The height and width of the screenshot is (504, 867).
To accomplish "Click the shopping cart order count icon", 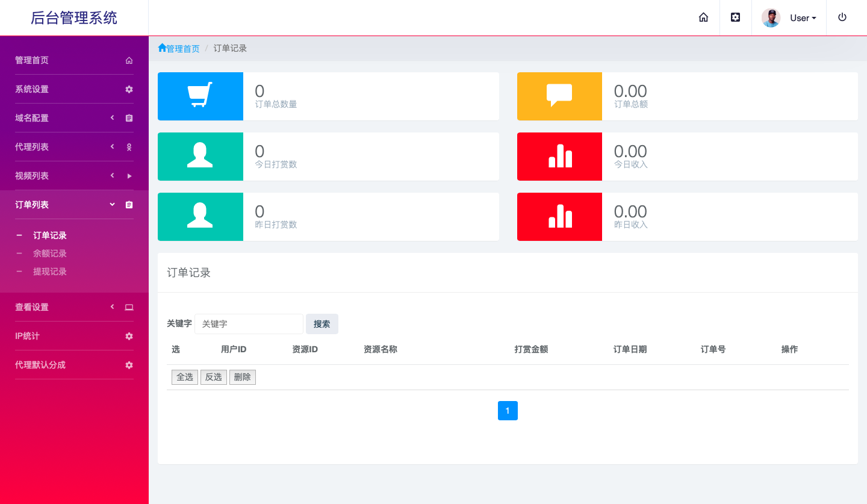I will 200,96.
